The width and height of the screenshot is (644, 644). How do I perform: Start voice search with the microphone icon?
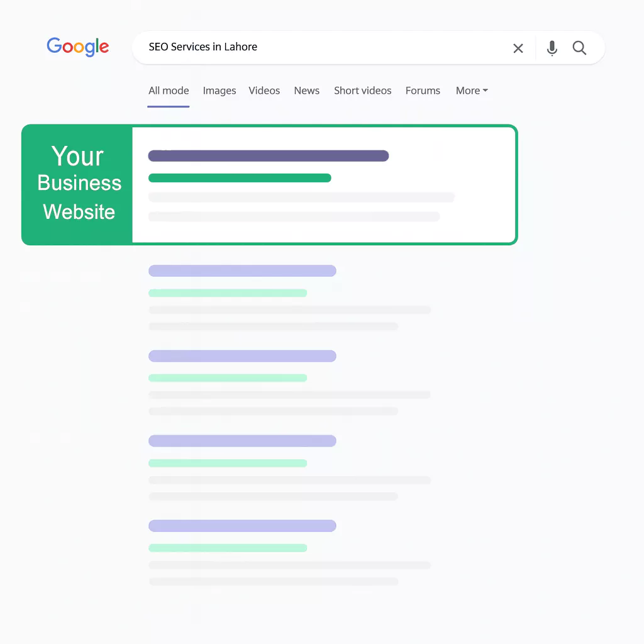coord(552,48)
